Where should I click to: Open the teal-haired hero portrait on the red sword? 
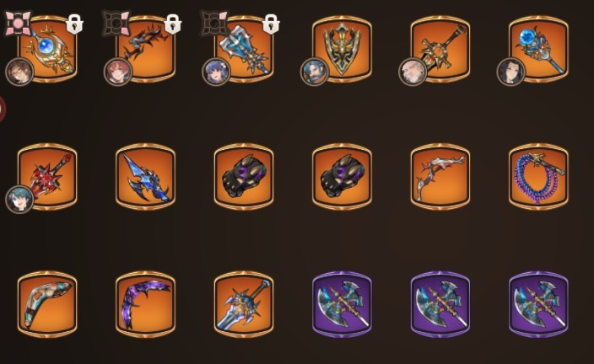[x=19, y=200]
